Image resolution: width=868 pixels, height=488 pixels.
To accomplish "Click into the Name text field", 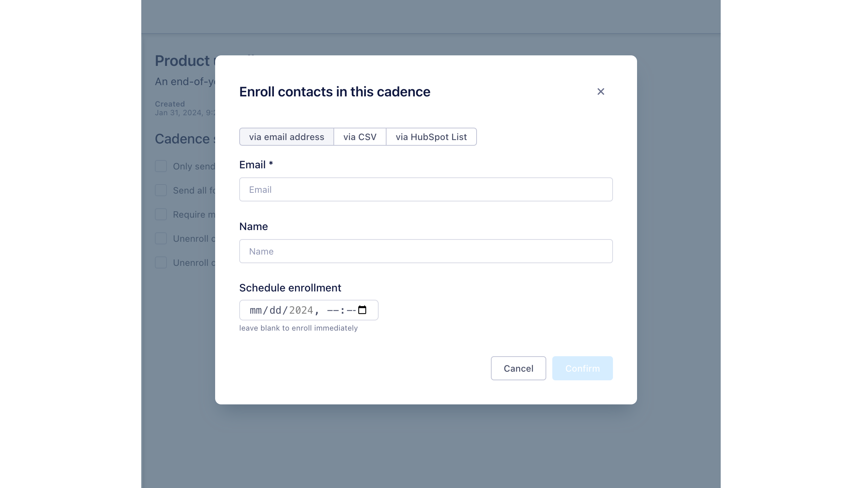I will point(426,251).
